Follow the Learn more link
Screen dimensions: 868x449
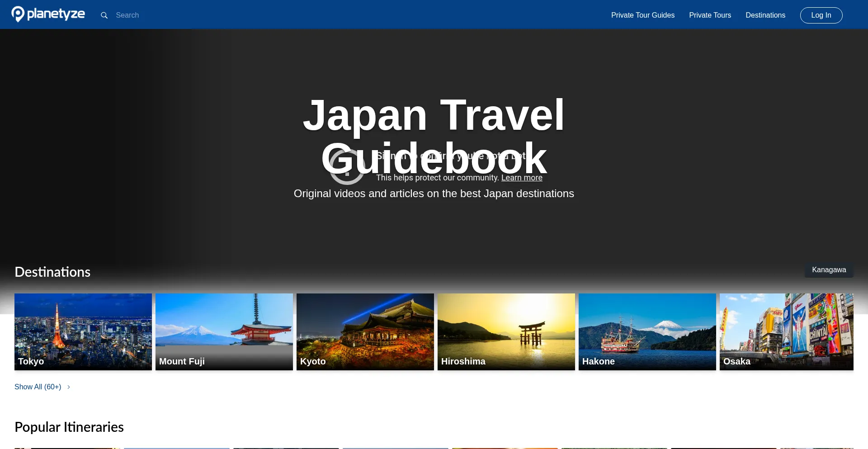point(521,178)
